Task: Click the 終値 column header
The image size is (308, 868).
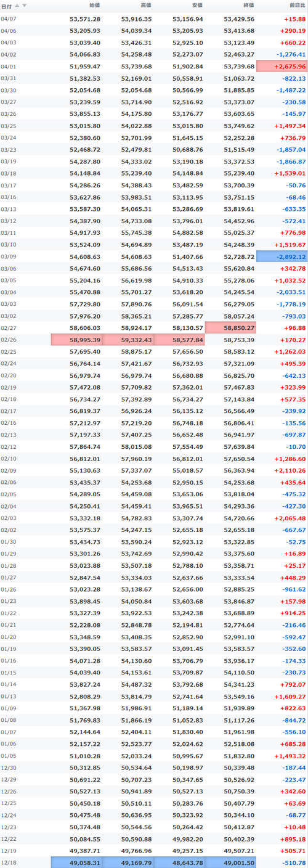Action: (x=248, y=5)
